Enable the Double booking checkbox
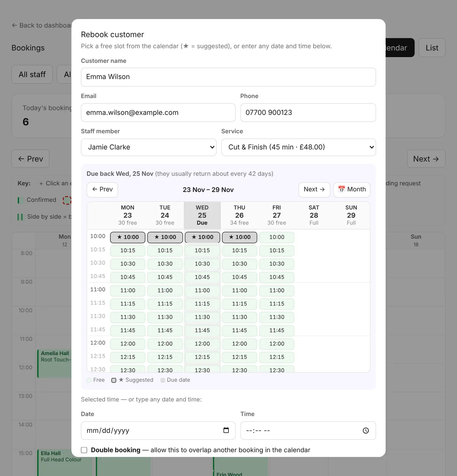457x476 pixels. point(84,450)
